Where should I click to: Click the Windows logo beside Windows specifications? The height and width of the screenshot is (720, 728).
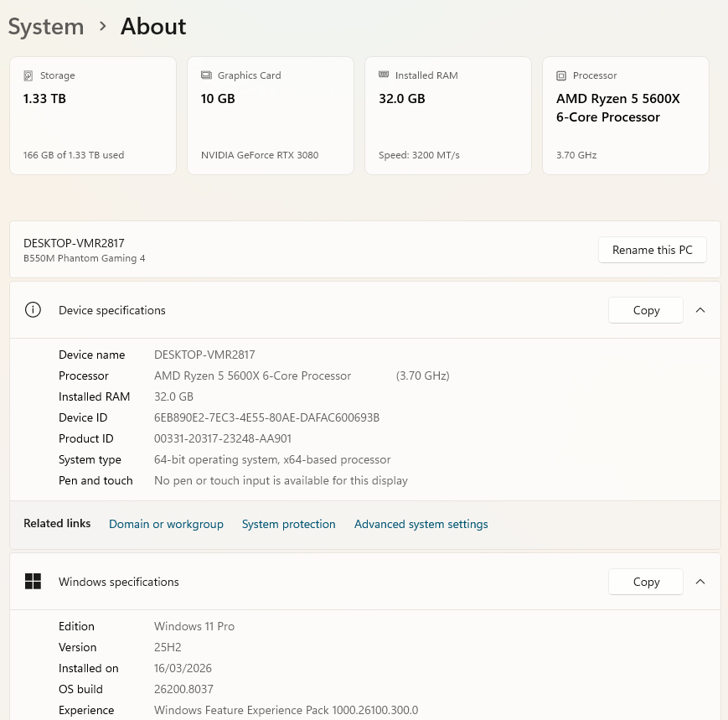33,581
